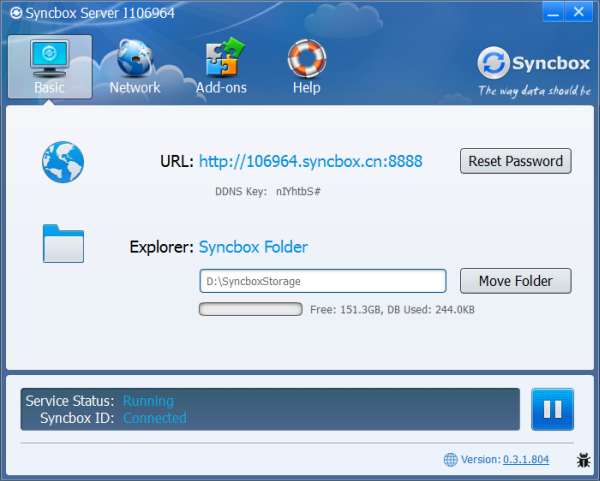Image resolution: width=600 pixels, height=481 pixels.
Task: Close the Syncbox Server window
Action: pyautogui.click(x=579, y=12)
